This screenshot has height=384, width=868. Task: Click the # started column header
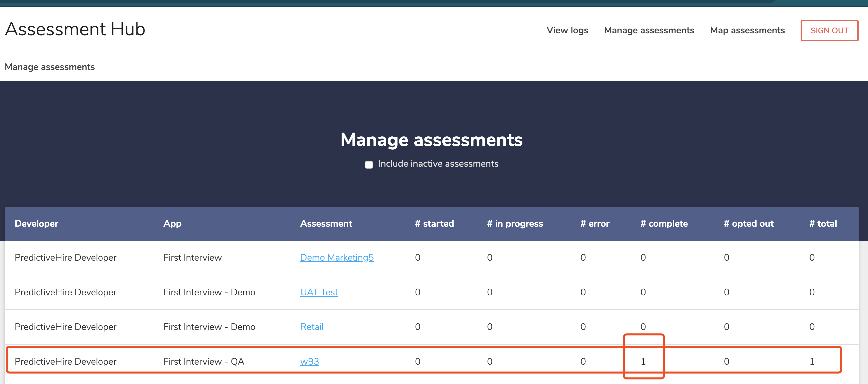pos(434,223)
